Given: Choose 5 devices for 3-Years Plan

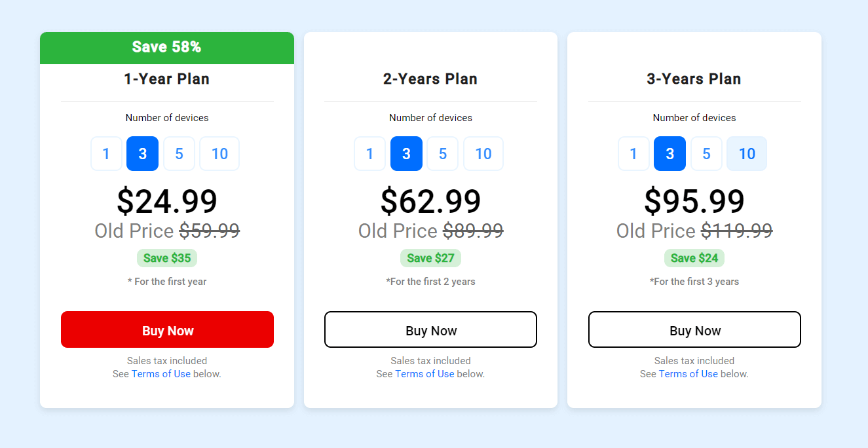Looking at the screenshot, I should click(706, 154).
